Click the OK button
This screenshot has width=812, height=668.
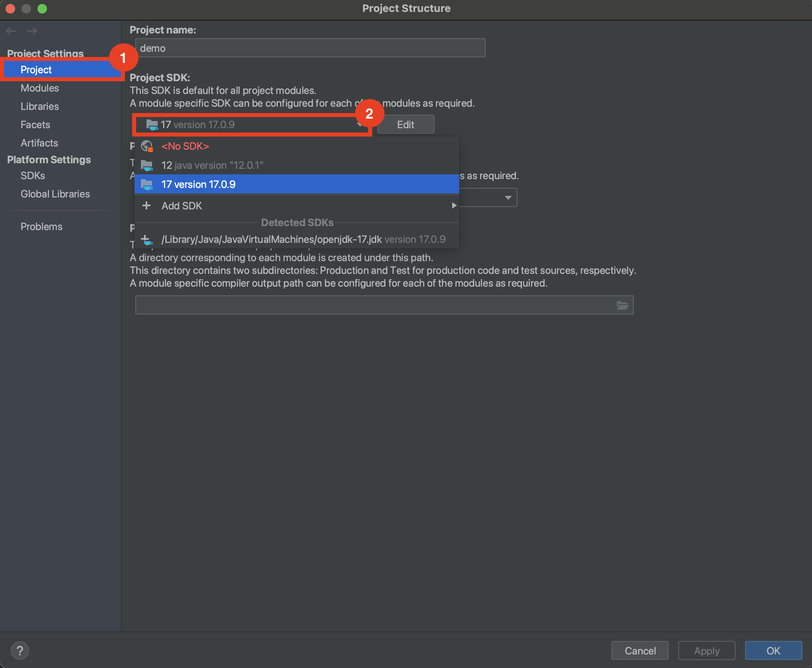click(x=773, y=651)
